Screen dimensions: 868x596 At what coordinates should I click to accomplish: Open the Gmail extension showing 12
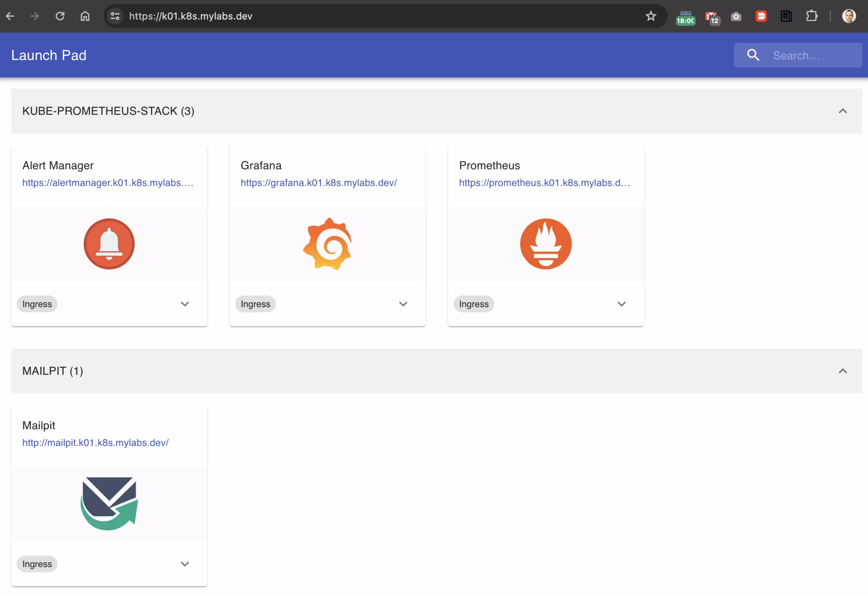tap(712, 17)
